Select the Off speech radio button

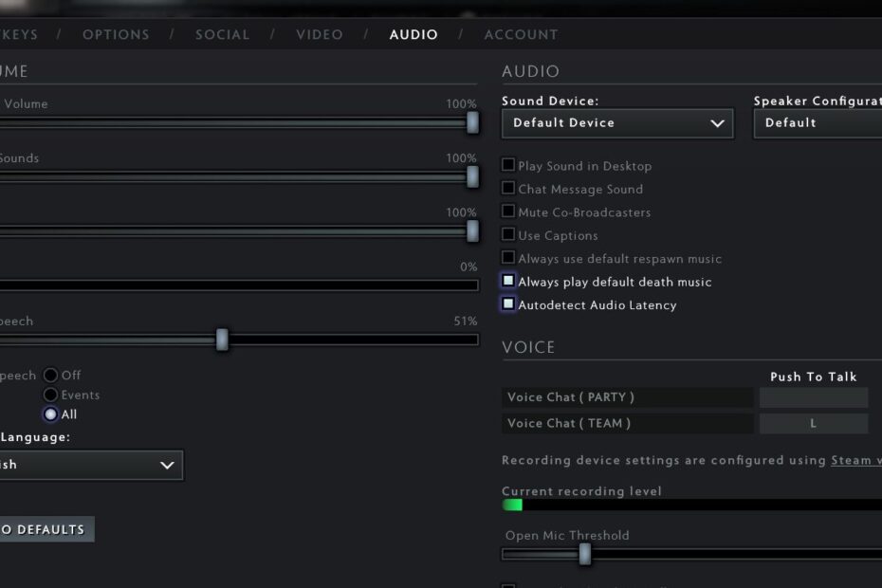tap(51, 375)
